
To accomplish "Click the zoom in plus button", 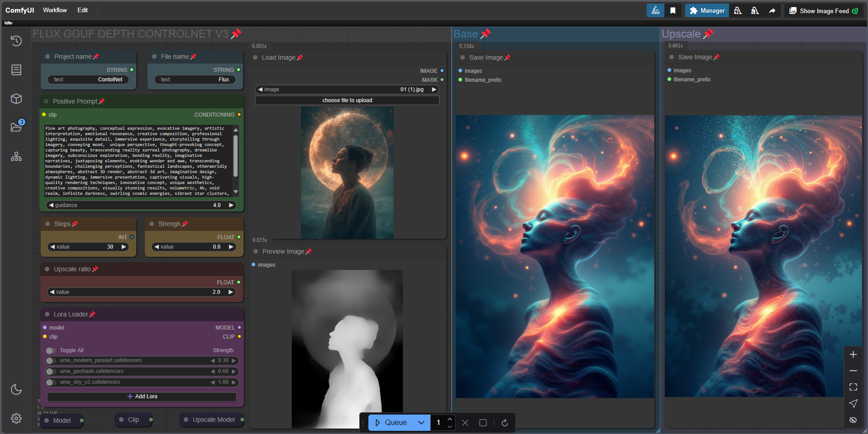I will coord(853,354).
